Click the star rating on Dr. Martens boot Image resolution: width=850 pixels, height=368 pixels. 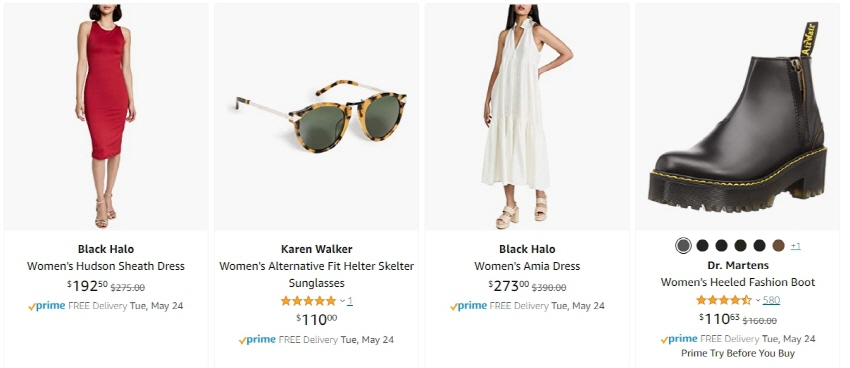724,300
